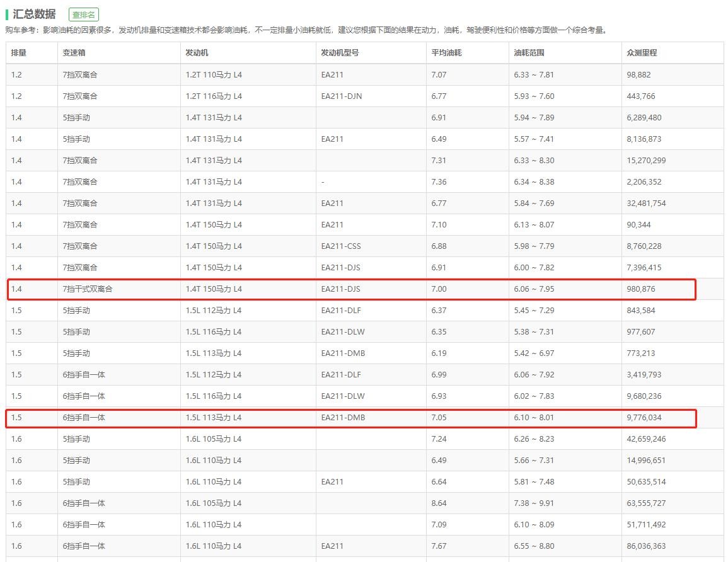Click the 众测里程 column header
The width and height of the screenshot is (728, 562).
pos(642,53)
